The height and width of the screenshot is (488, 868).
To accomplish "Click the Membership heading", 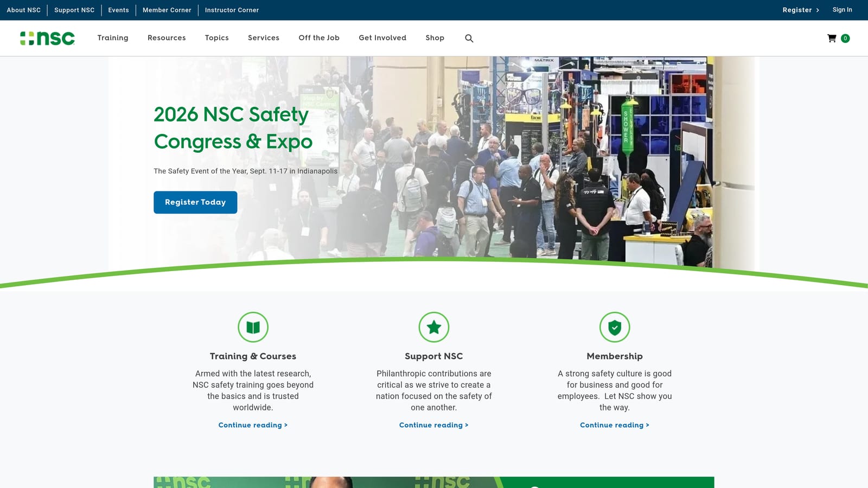I will click(x=615, y=356).
